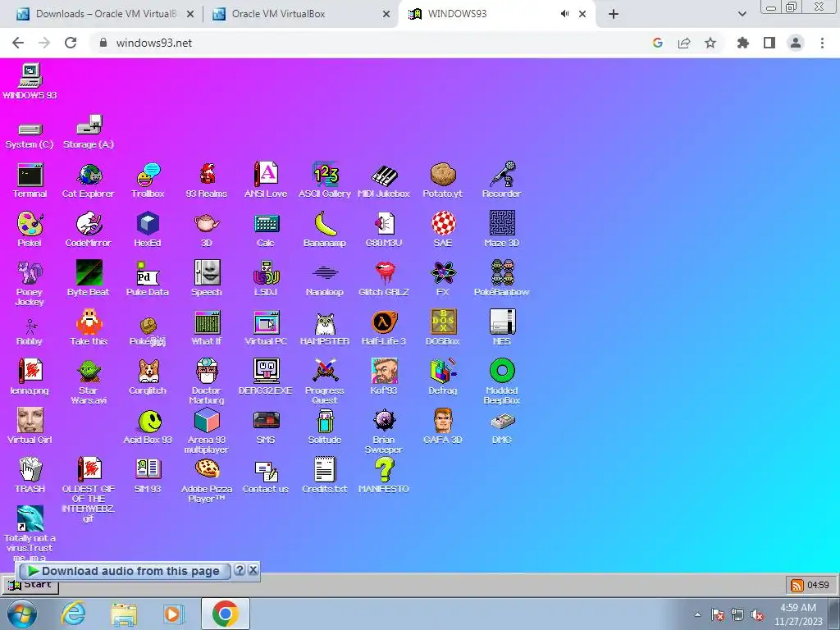Open the System (C:) drive icon
840x630 pixels.
click(30, 135)
